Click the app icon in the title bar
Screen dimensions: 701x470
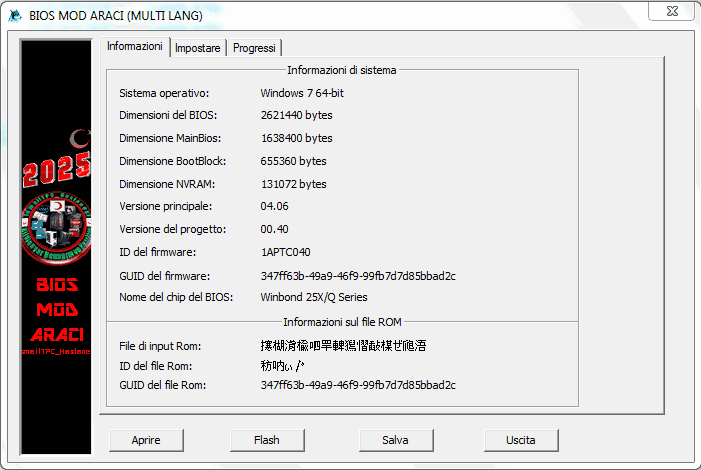click(15, 15)
